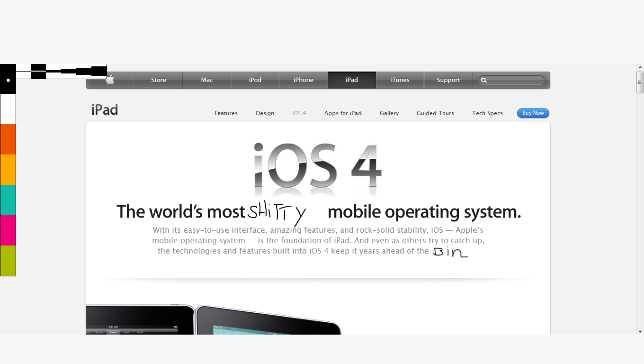Open the Guided Tours link
Screen dimensions: 644x364
point(435,113)
